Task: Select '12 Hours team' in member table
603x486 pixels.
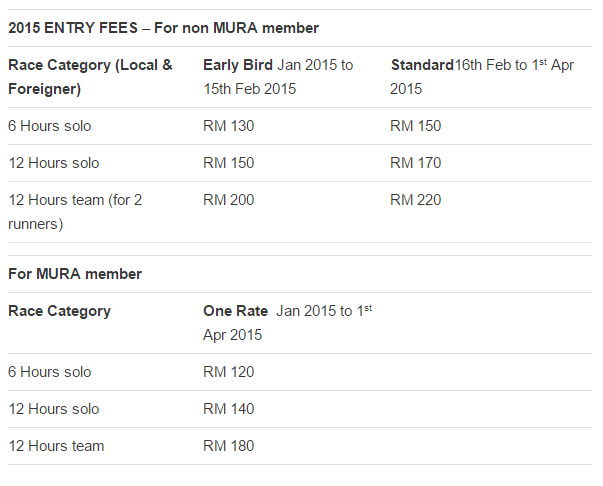Action: [56, 446]
